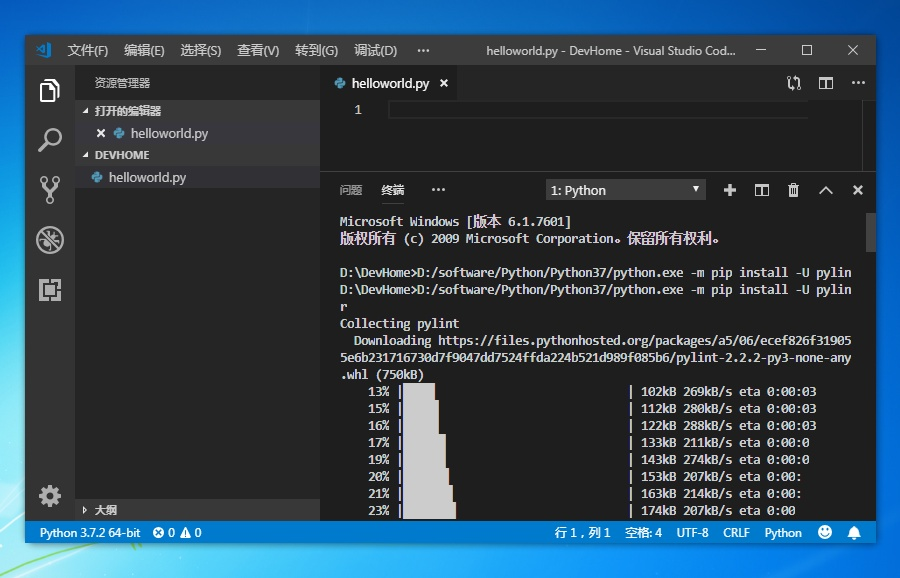Click the VS Code logo icon

click(44, 51)
